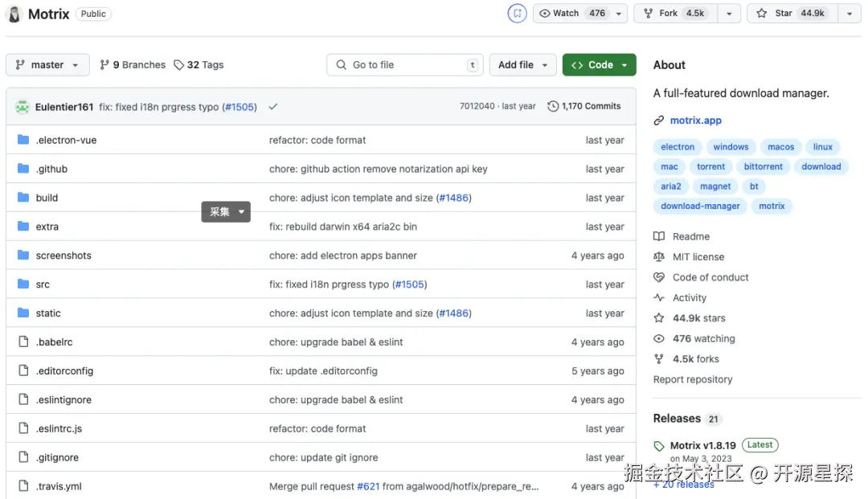
Task: Click the Go to file search field
Action: (404, 65)
